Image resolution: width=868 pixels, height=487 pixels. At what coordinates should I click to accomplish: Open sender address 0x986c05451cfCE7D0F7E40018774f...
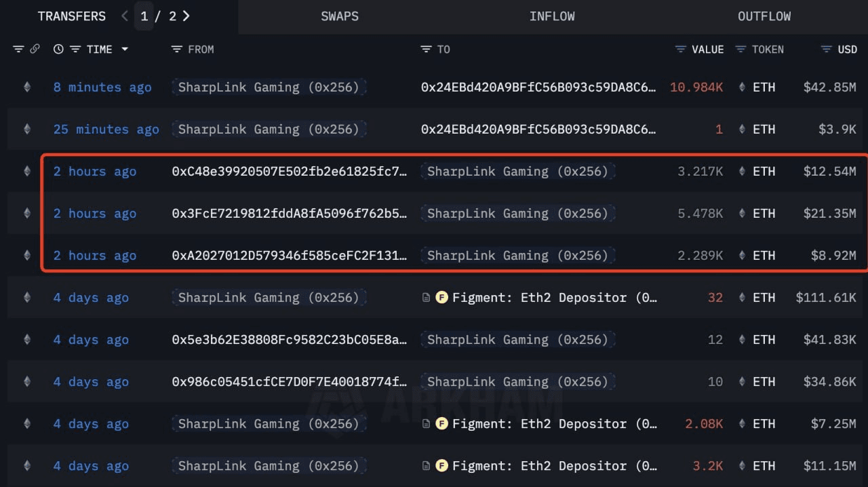[x=290, y=381]
